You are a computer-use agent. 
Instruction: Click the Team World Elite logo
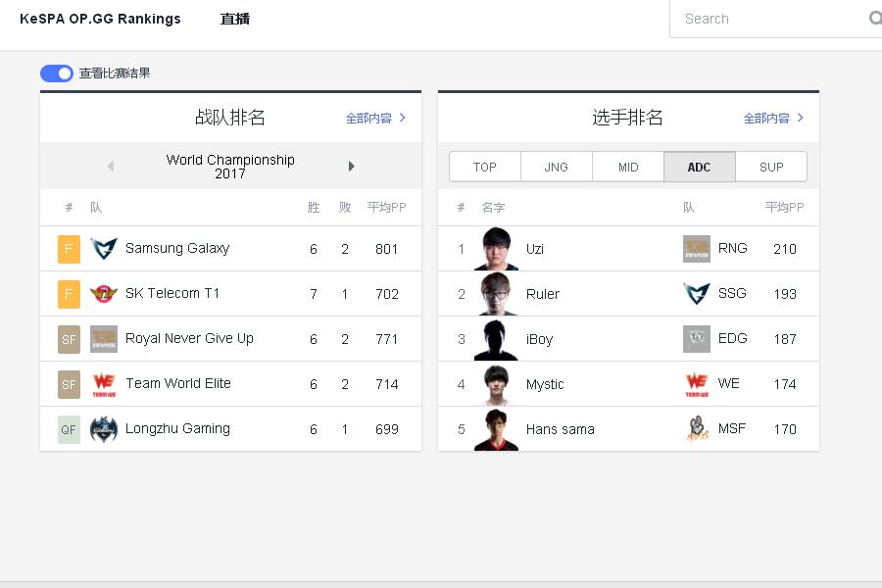pyautogui.click(x=104, y=384)
